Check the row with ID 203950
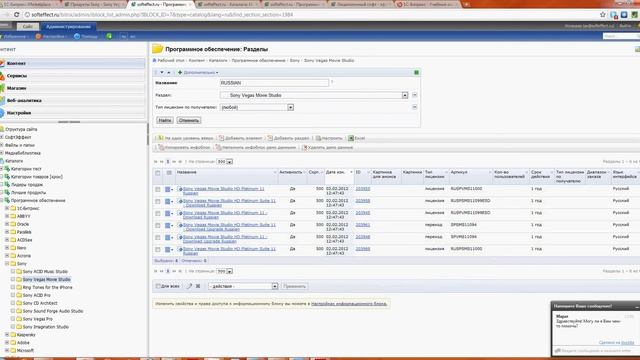The width and height of the screenshot is (640, 360). coord(158,189)
